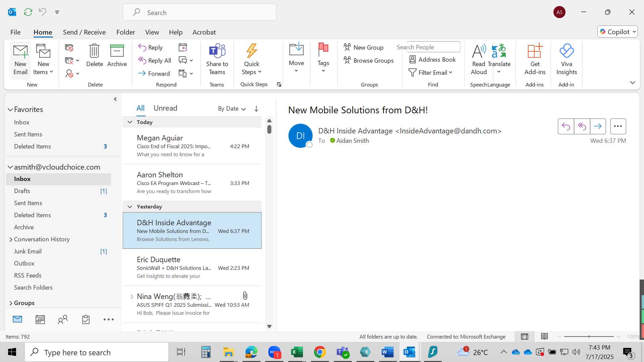Collapse the folder pane
Screen dimensions: 644x362
click(x=115, y=99)
